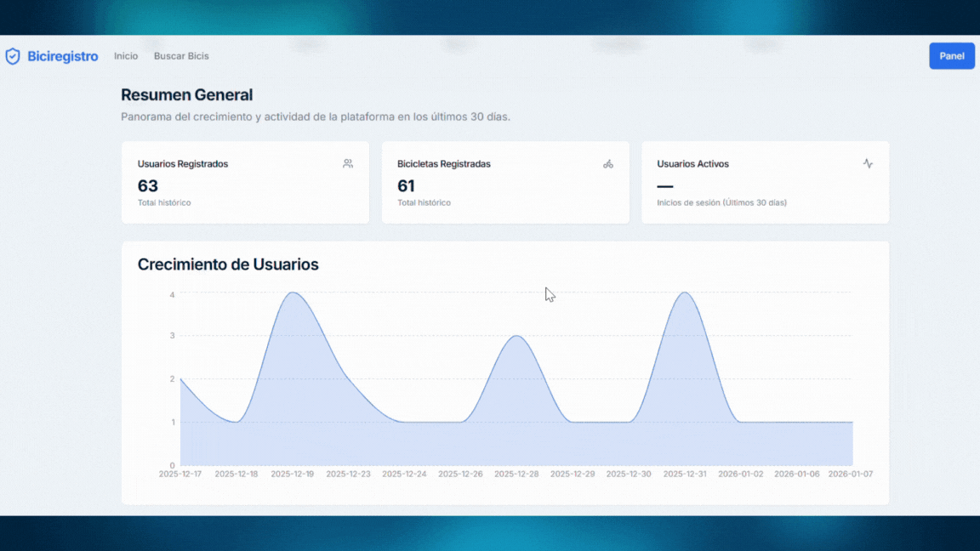The image size is (980, 551).
Task: Click the Biciregistro brand name text
Action: (x=61, y=56)
